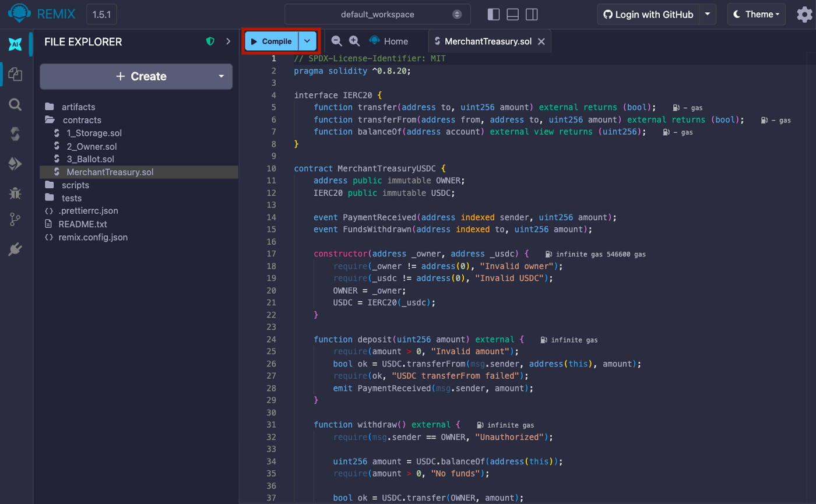This screenshot has height=504, width=816.
Task: Open the Solidity compiler sidebar icon
Action: pos(15,134)
